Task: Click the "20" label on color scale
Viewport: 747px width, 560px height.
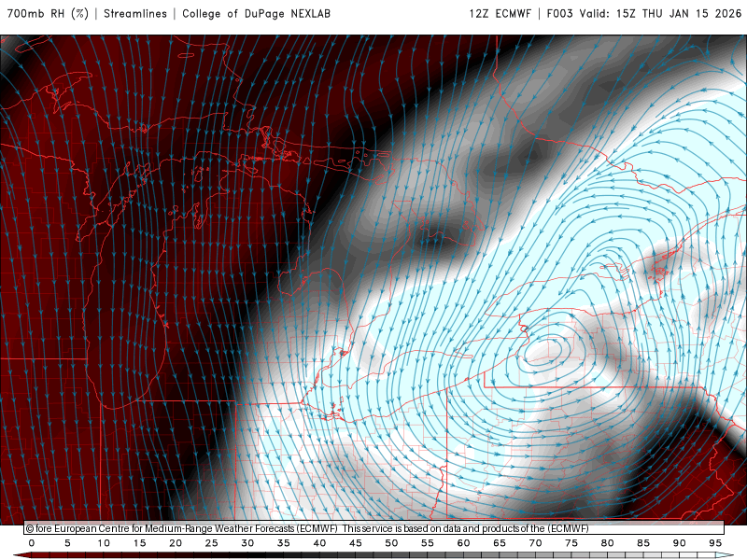Action: coord(176,543)
